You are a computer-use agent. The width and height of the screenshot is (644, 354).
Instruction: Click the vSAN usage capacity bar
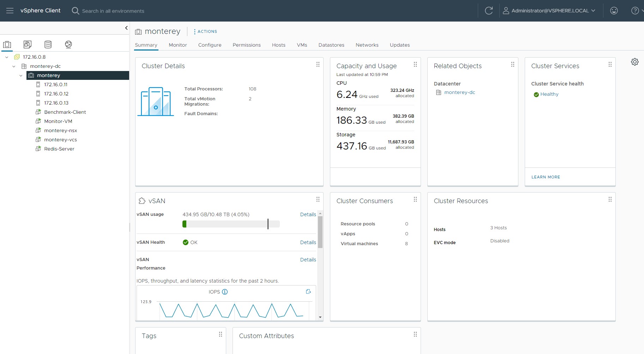[231, 224]
